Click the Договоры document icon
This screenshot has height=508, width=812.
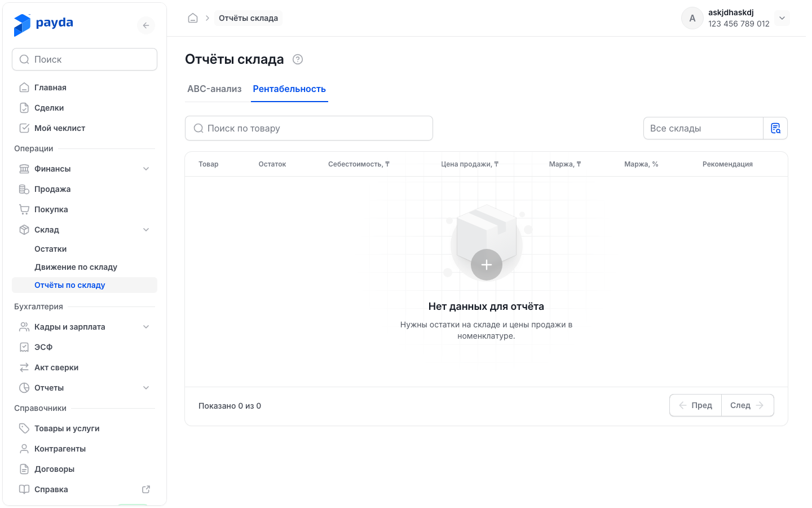tap(24, 469)
